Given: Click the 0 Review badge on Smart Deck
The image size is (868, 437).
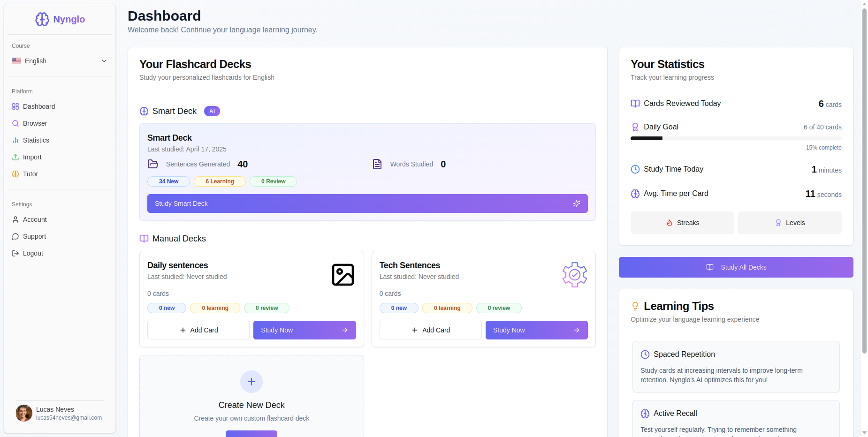Looking at the screenshot, I should click(x=273, y=181).
